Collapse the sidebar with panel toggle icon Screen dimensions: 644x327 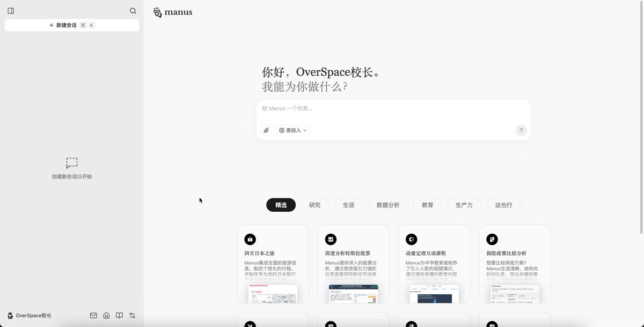click(11, 11)
